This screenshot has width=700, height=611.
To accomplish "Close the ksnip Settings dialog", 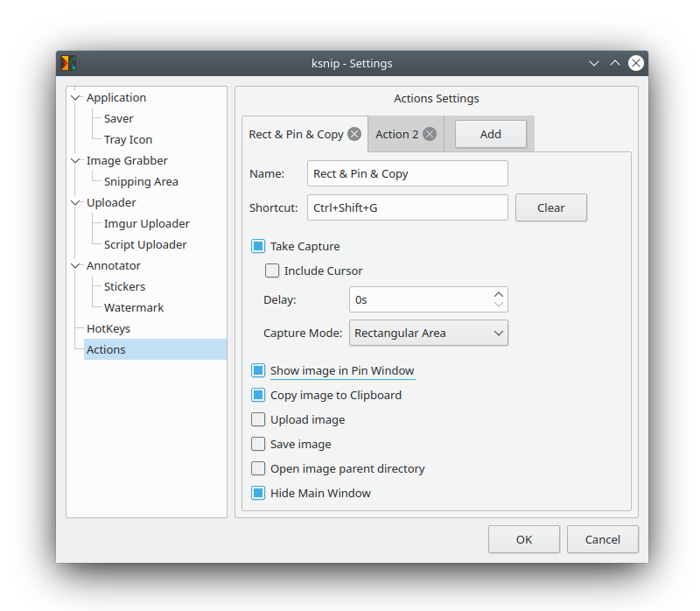I will click(x=636, y=63).
